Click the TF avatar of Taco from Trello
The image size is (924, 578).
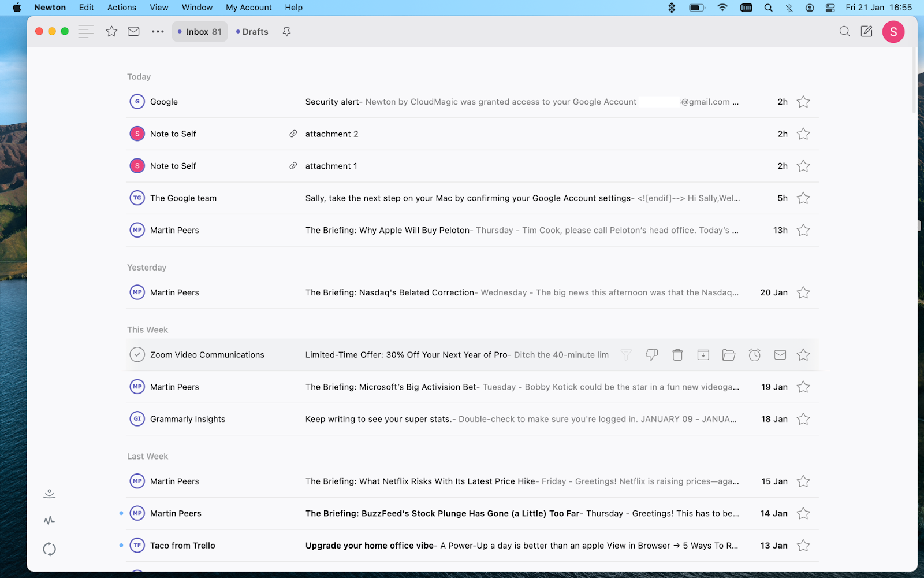[137, 545]
